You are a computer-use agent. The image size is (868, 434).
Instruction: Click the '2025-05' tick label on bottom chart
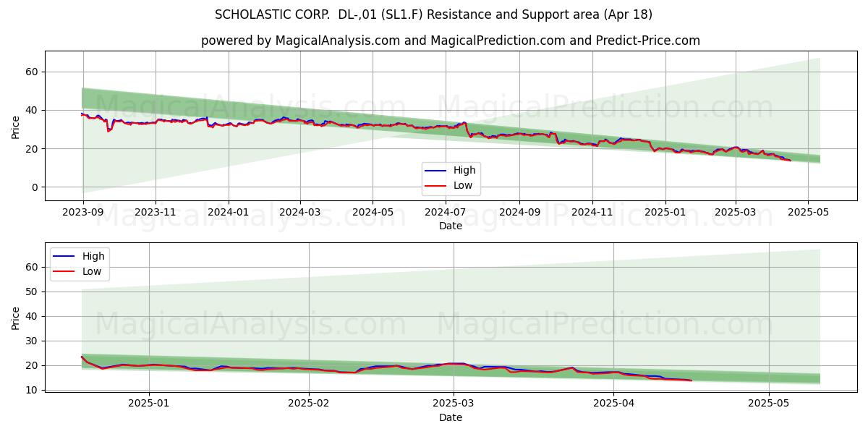tap(768, 404)
